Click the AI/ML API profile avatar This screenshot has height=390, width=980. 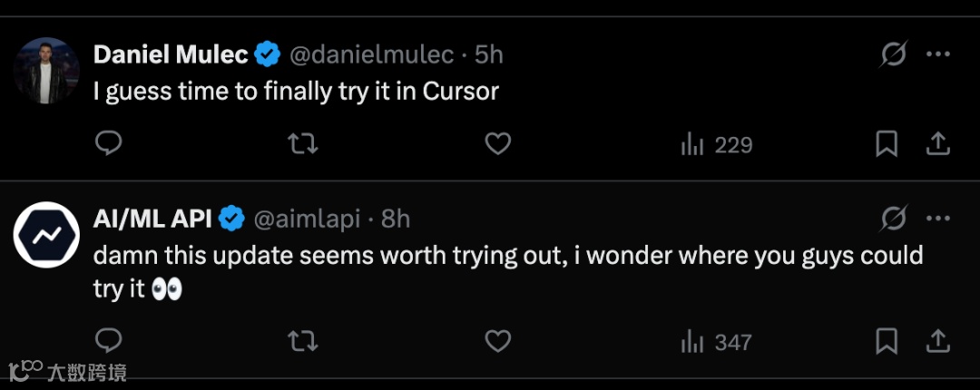tap(46, 235)
